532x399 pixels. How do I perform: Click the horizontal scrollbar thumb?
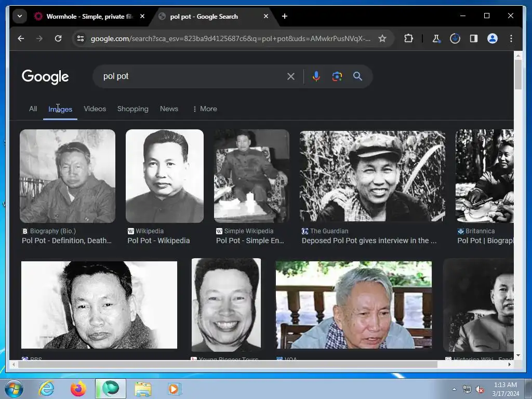228,364
